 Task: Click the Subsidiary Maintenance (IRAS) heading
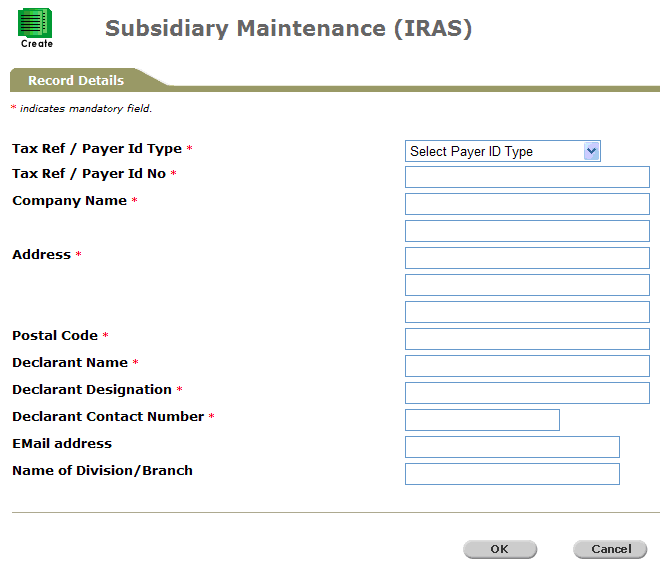(x=288, y=29)
